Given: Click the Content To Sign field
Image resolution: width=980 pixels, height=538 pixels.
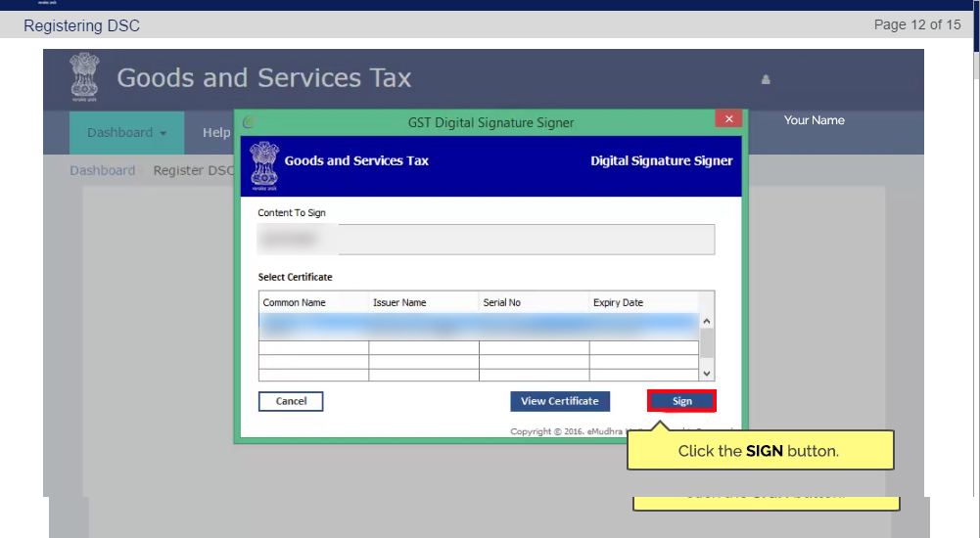Looking at the screenshot, I should [487, 240].
